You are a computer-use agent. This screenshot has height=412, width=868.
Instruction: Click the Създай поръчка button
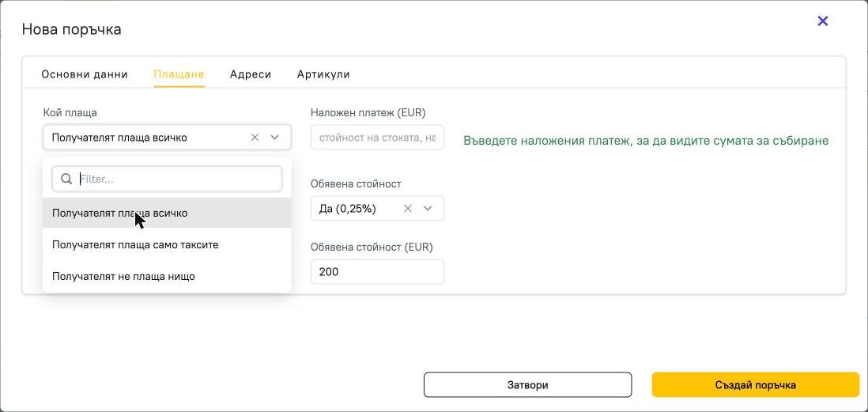coord(756,385)
